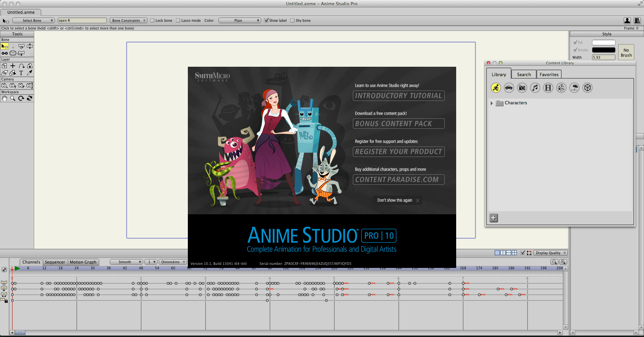Show Audio music note category in library
644x337 pixels.
point(535,88)
